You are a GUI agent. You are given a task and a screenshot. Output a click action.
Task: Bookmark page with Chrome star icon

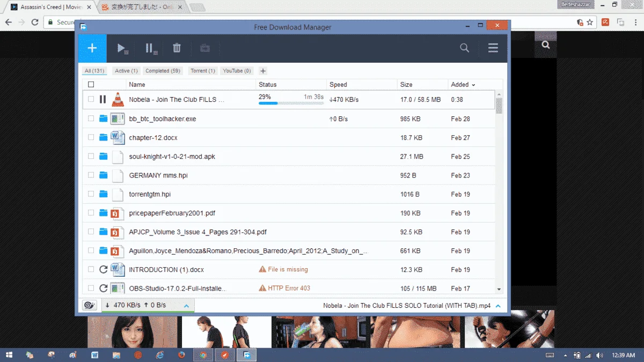pyautogui.click(x=590, y=22)
